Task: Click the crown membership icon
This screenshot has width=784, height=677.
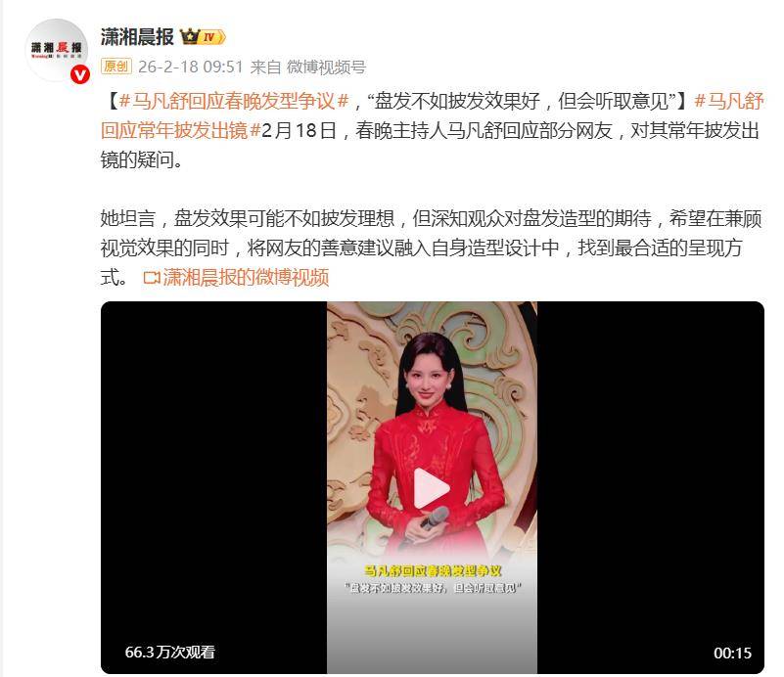Action: (x=190, y=36)
